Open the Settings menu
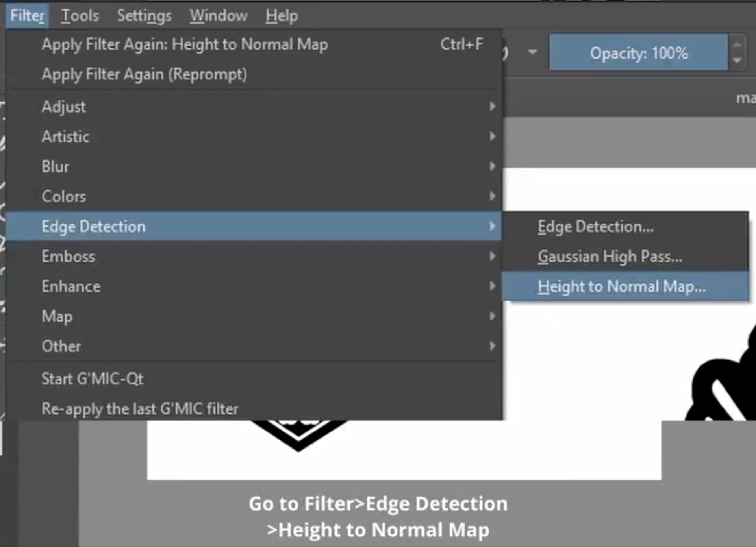Image resolution: width=756 pixels, height=547 pixels. coord(144,16)
